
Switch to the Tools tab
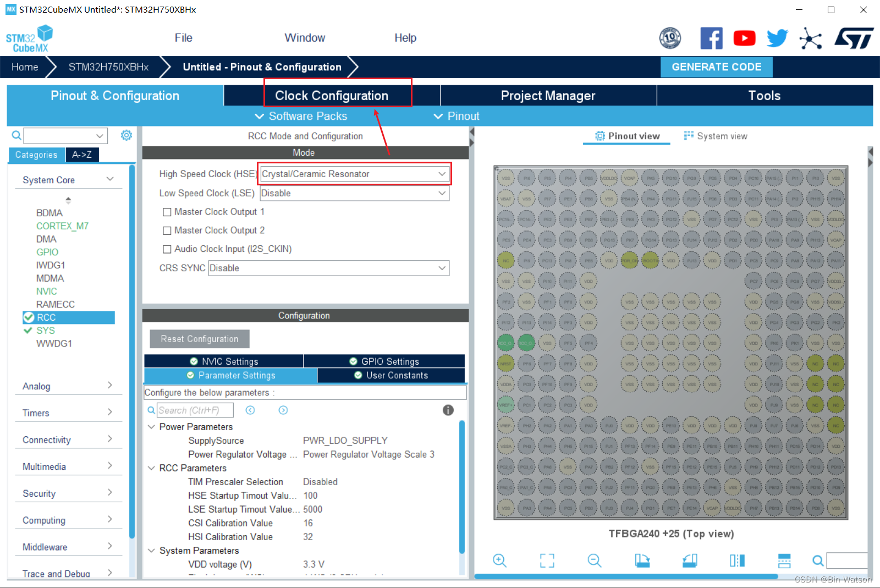[x=765, y=96]
